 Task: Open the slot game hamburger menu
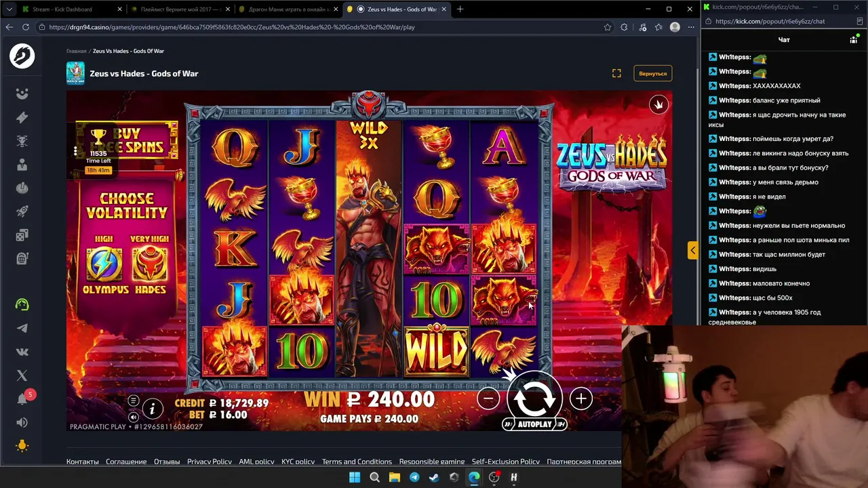click(134, 401)
